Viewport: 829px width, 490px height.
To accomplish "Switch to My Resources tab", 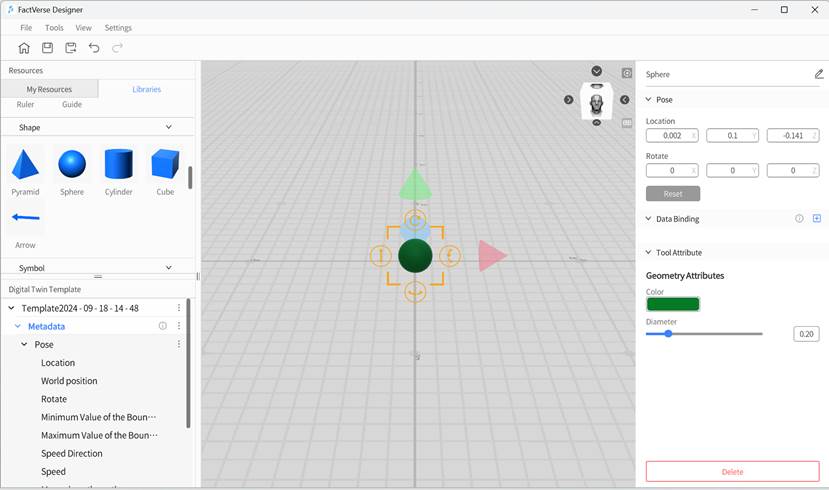I will 49,89.
